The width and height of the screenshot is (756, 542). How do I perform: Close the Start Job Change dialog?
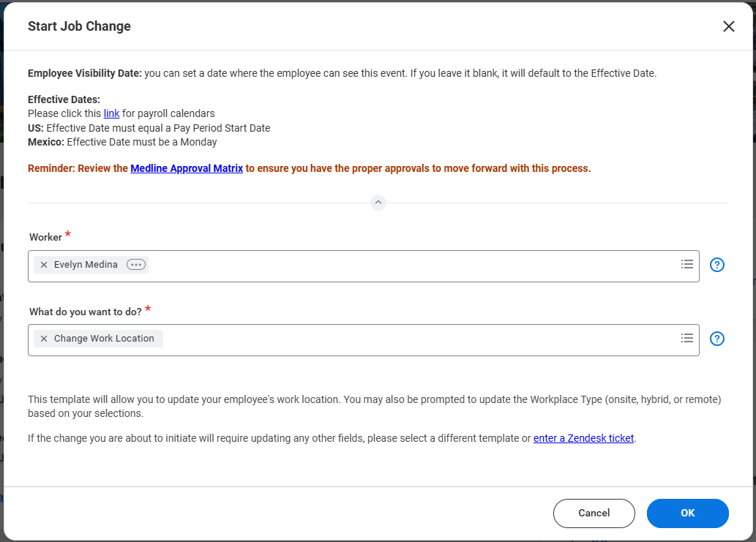(728, 26)
